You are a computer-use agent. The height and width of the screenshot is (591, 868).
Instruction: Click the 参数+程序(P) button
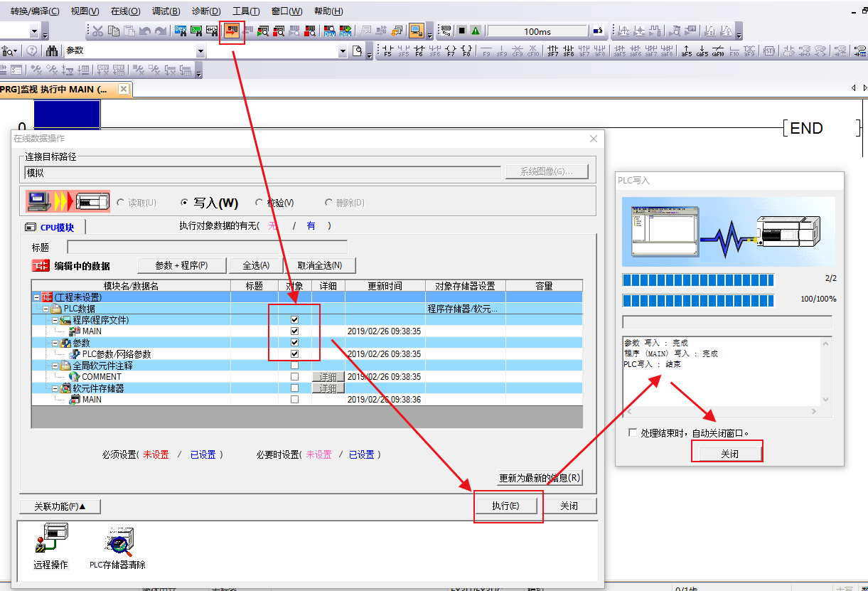pos(181,265)
